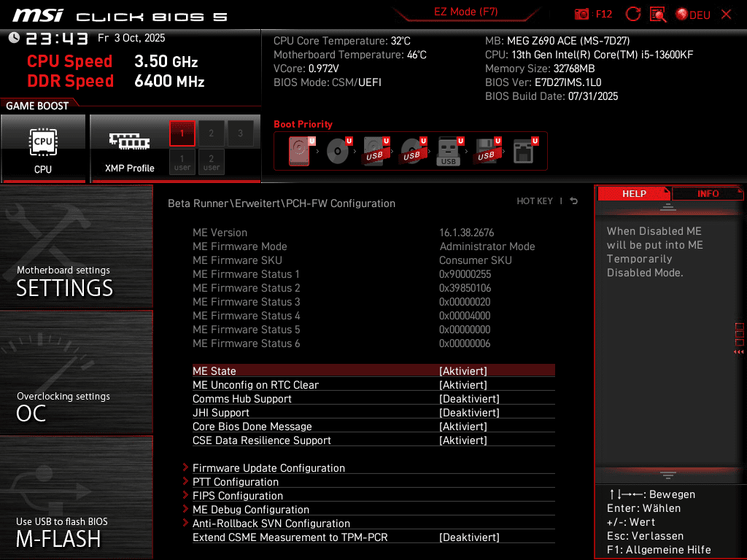Change ME Unconfig on RTC Clear setting

point(373,385)
